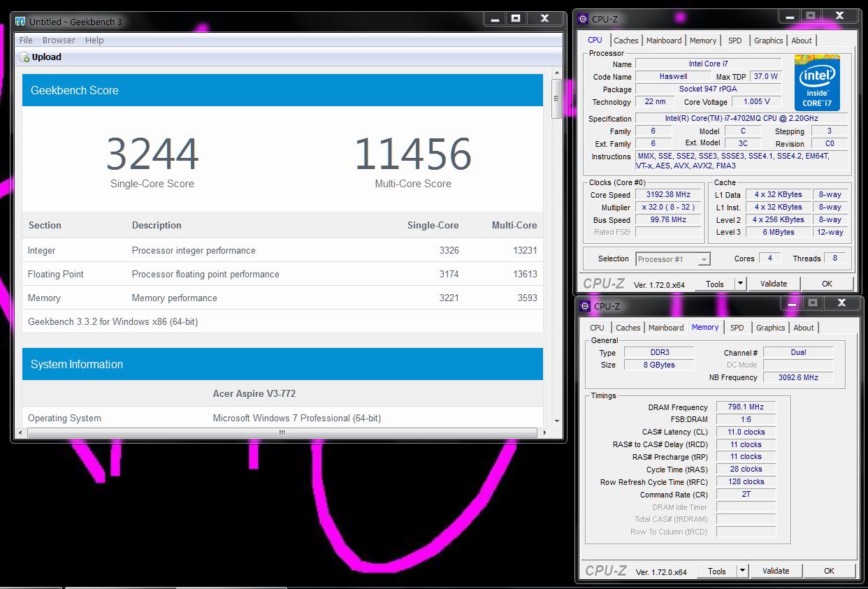
Task: Switch to Caches tab in top CPU-Z window
Action: coord(626,41)
